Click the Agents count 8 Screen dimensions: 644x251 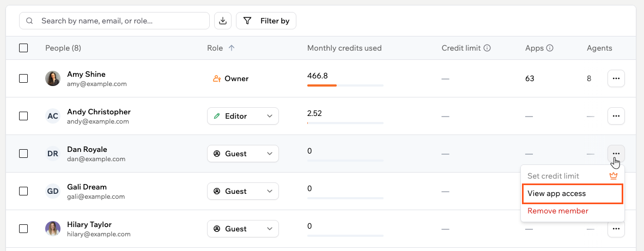coord(589,78)
